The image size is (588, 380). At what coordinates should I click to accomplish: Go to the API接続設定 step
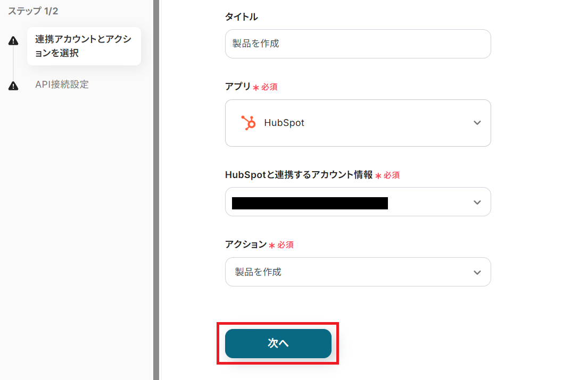pyautogui.click(x=62, y=85)
